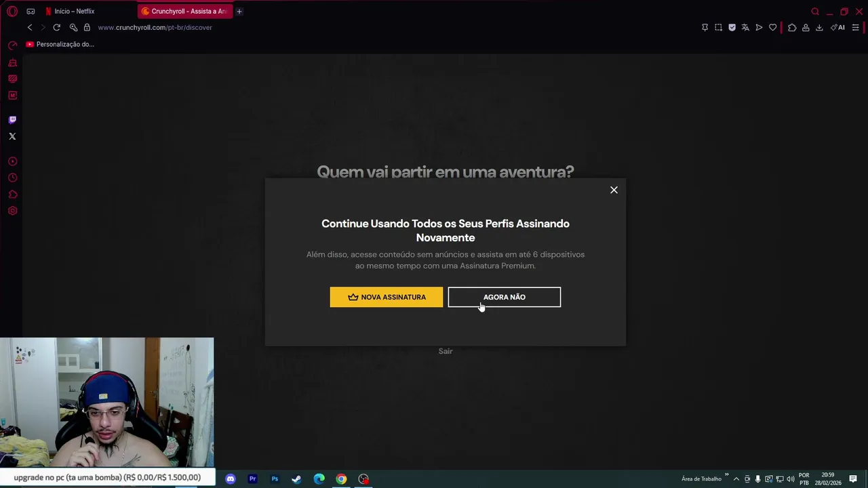Click the send-arrow flow icon

pyautogui.click(x=759, y=27)
